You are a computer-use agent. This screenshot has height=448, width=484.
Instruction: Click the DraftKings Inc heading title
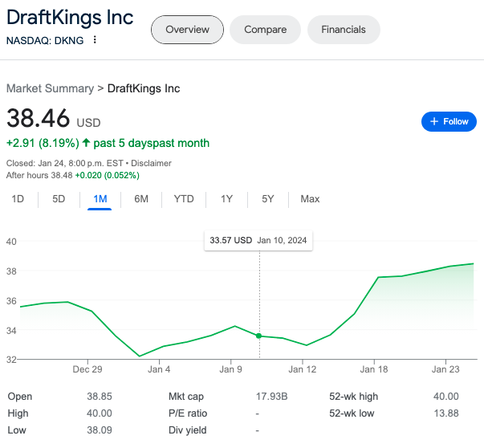(x=70, y=18)
